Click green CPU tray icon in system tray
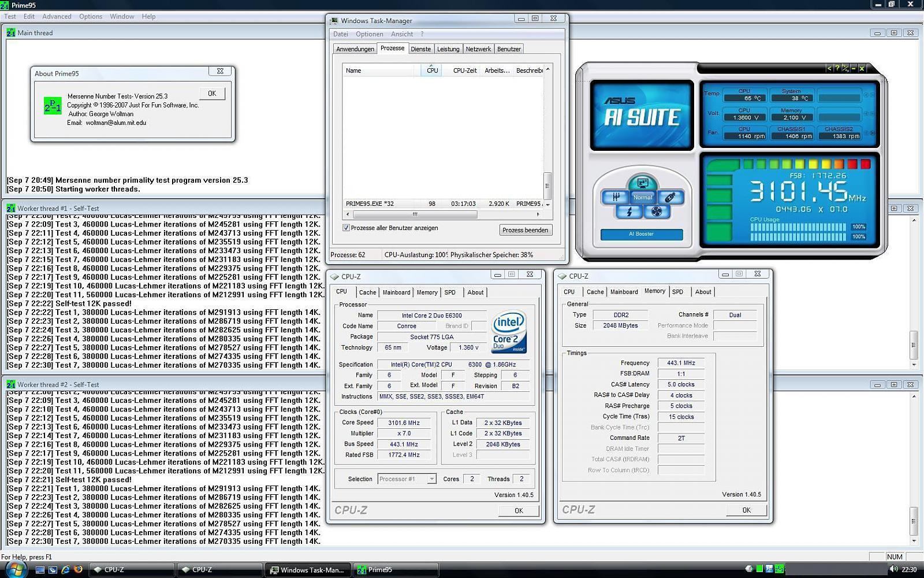 coord(759,569)
